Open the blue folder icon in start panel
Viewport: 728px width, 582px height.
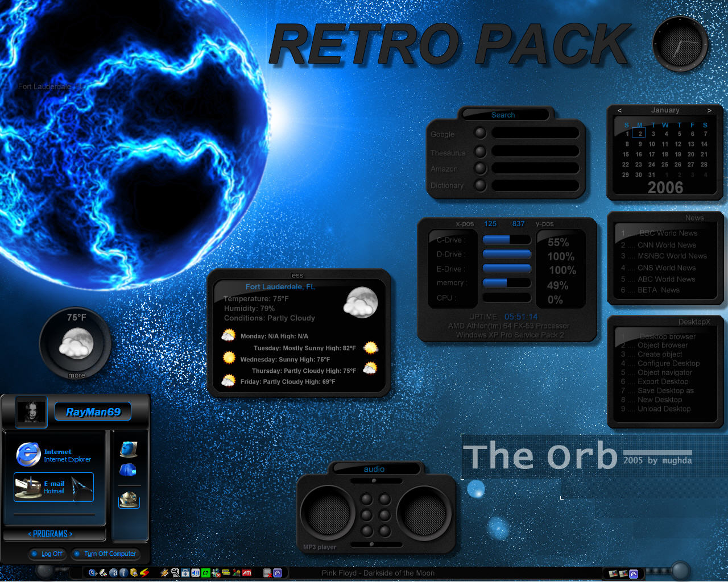[x=128, y=470]
